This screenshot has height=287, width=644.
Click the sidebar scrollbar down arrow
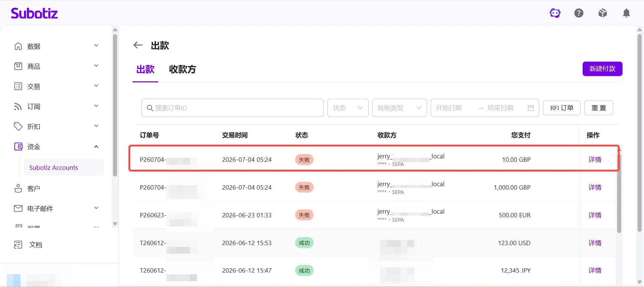pos(115,224)
